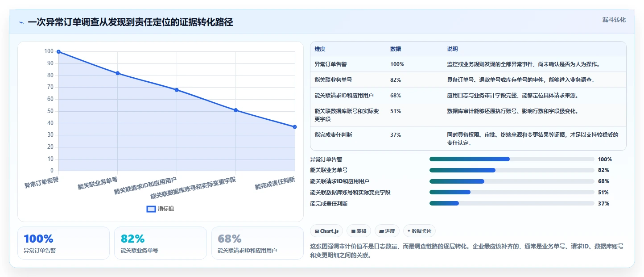This screenshot has height=277, width=644.
Task: Click the 能关联业务单号 table row cell
Action: 333,80
